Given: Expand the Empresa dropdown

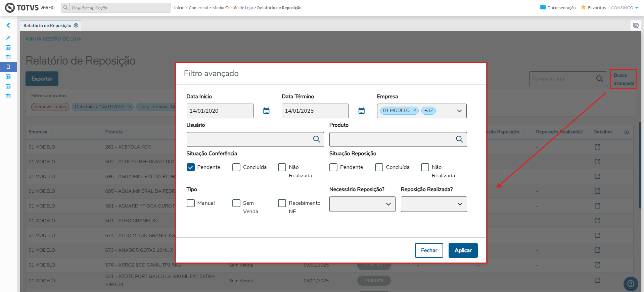Looking at the screenshot, I should [459, 111].
